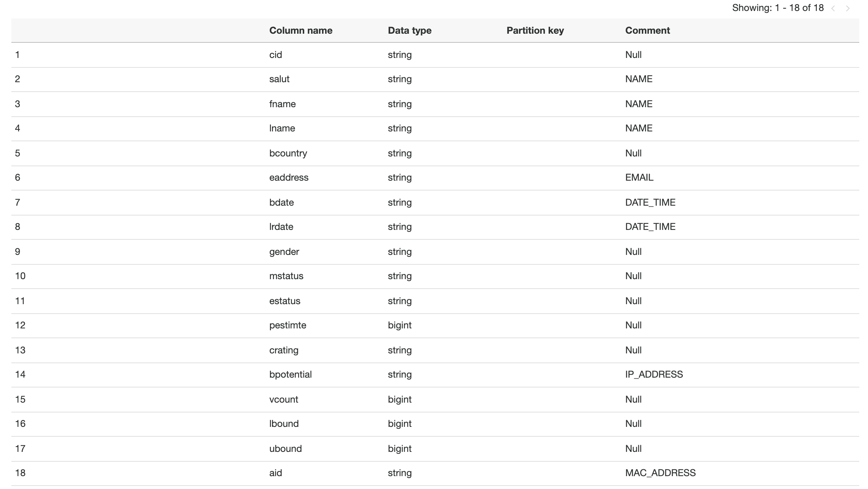This screenshot has width=868, height=489.
Task: Select the lrdate column name
Action: (x=281, y=227)
